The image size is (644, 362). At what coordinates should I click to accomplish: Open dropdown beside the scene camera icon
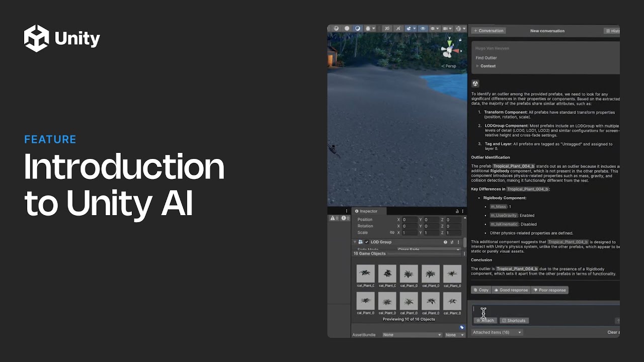click(450, 29)
